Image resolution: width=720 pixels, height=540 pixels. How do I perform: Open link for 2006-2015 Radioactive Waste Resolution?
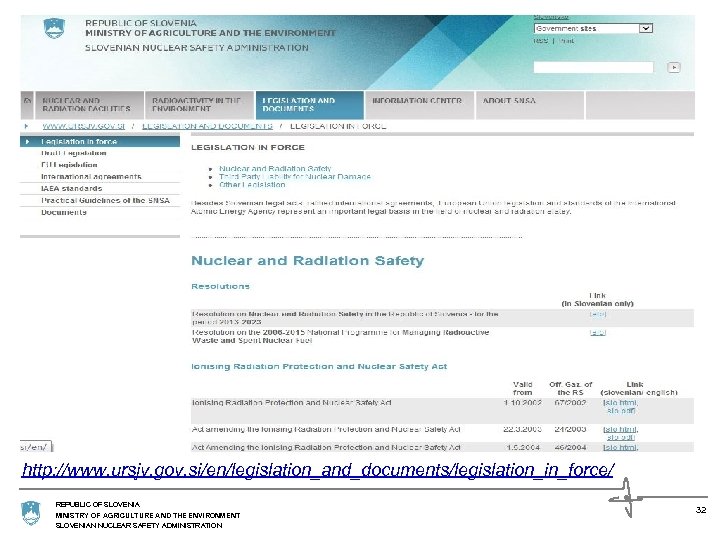click(597, 332)
